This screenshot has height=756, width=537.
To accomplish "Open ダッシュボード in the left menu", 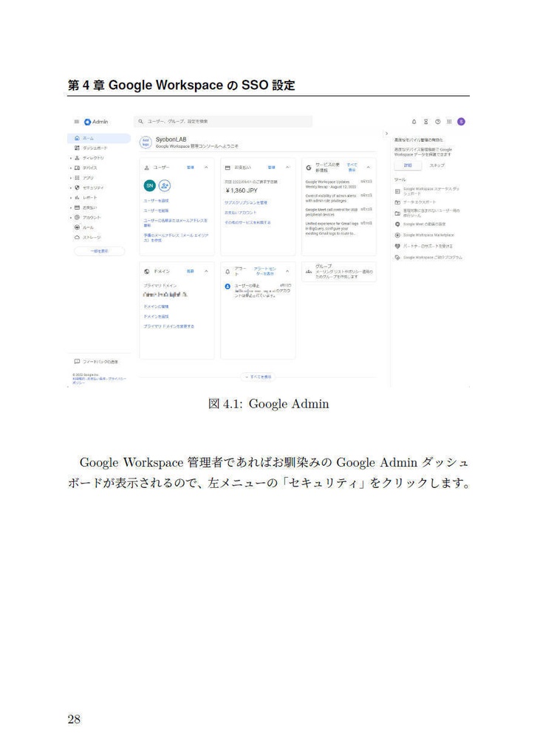I will 95,148.
